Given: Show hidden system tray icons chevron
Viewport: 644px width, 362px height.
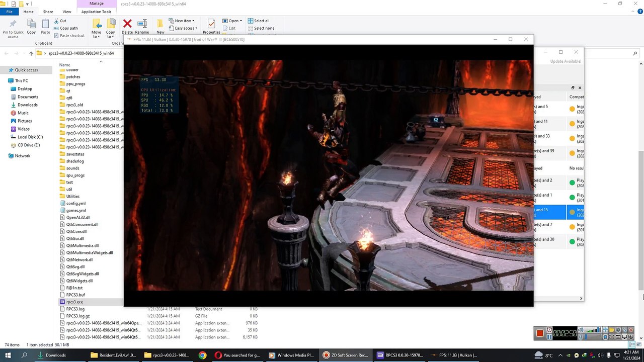Looking at the screenshot, I should (561, 355).
